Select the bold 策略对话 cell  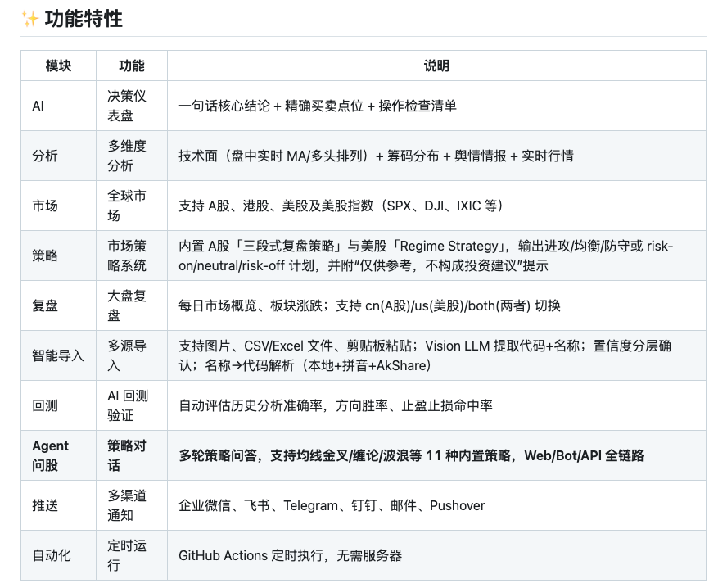pos(132,455)
